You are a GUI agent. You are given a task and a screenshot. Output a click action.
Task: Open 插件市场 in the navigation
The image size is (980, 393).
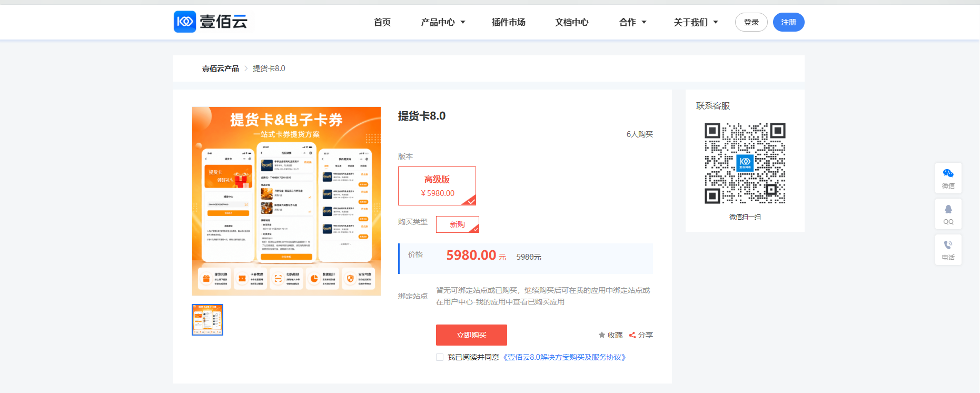[x=509, y=22]
